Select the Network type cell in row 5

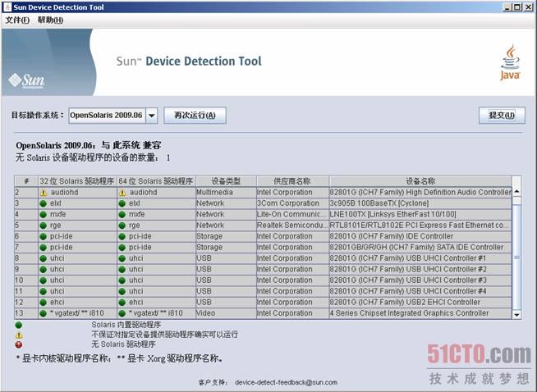pyautogui.click(x=226, y=225)
